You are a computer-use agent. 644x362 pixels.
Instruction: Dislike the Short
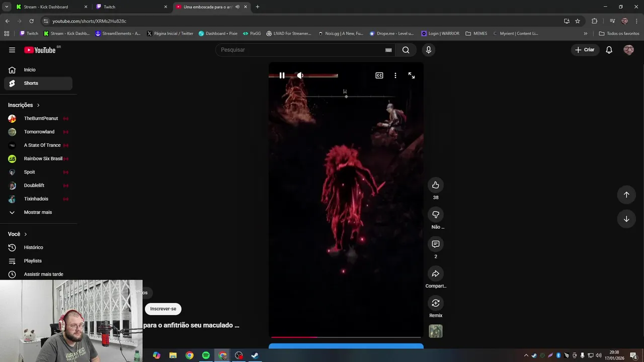pos(436,215)
